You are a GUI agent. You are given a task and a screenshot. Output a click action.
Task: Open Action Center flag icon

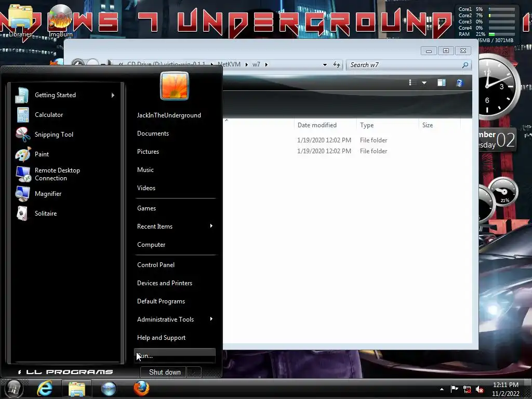[x=454, y=389]
